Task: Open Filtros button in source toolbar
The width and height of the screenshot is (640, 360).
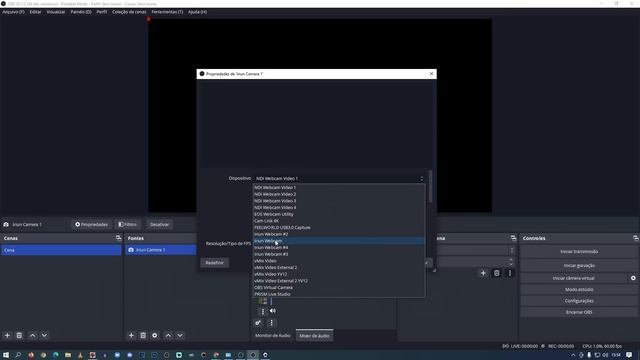Action: [x=127, y=224]
